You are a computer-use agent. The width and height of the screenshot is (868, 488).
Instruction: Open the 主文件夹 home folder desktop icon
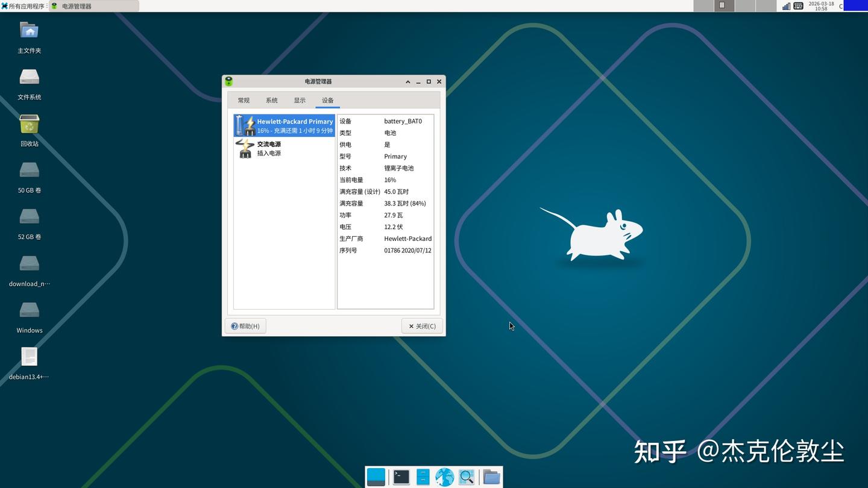pos(29,31)
